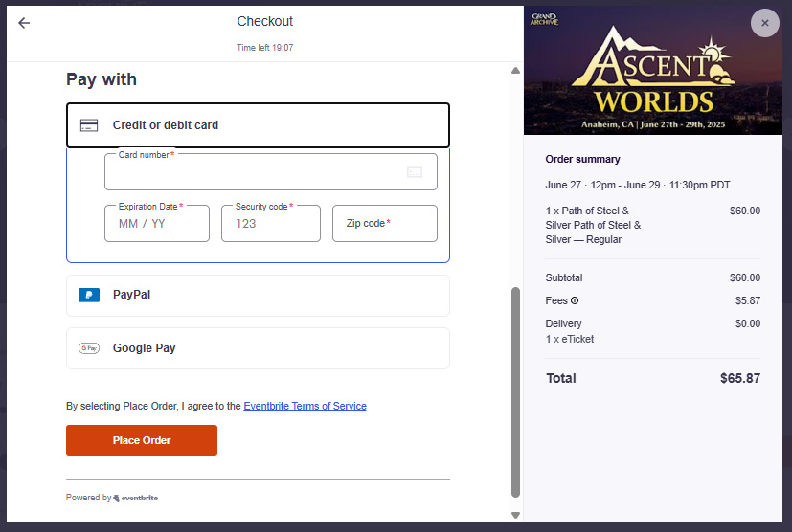Screen dimensions: 792x532
Task: Click the Fees amount $5.87
Action: coord(748,300)
